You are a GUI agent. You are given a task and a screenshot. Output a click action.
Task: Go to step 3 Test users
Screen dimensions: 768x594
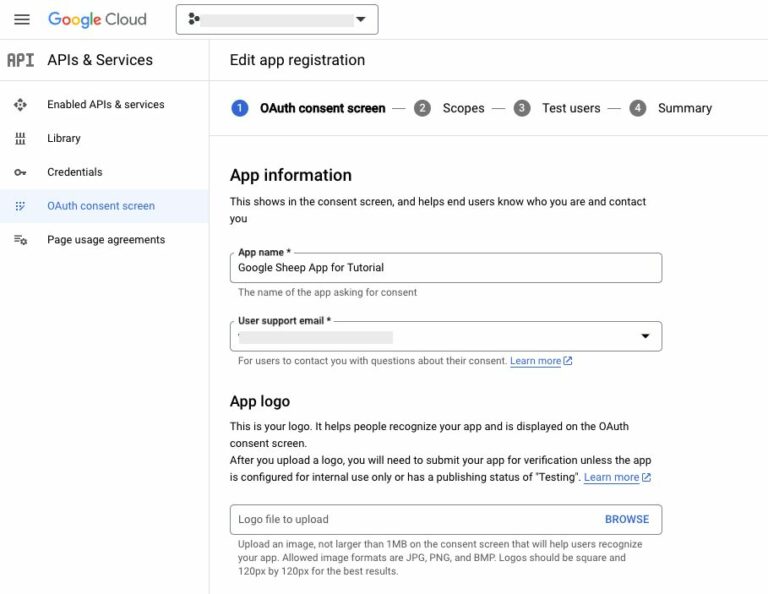coord(557,108)
